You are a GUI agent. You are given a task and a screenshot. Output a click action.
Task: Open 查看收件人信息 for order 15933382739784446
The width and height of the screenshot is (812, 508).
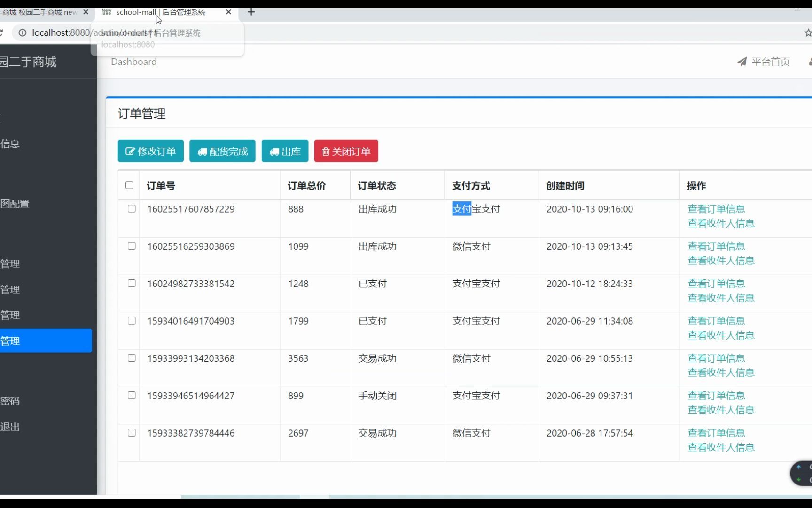pyautogui.click(x=721, y=447)
